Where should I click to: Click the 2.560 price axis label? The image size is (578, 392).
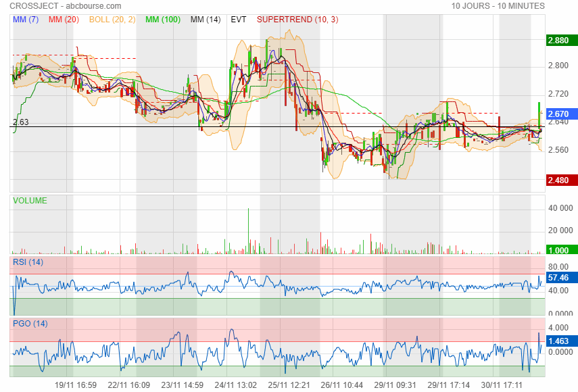click(x=558, y=150)
